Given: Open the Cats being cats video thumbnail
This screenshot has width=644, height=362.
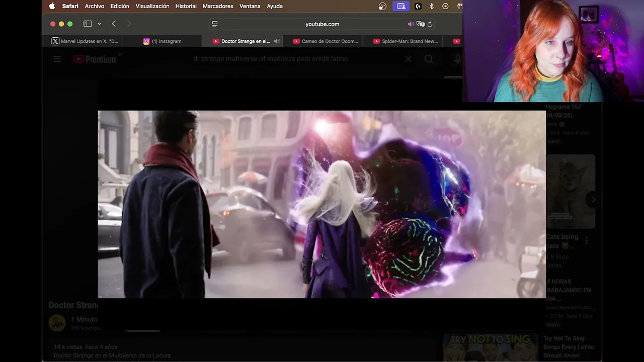Looking at the screenshot, I should (571, 192).
